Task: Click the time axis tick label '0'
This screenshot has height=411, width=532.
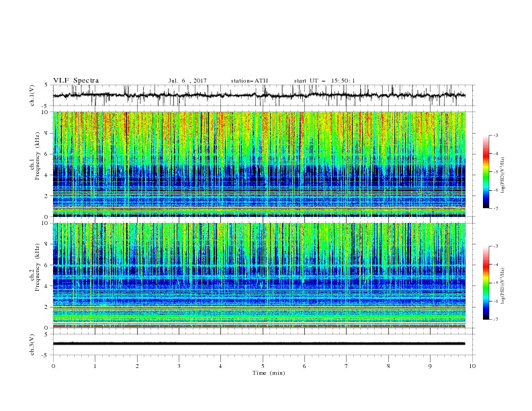Action: tap(53, 366)
